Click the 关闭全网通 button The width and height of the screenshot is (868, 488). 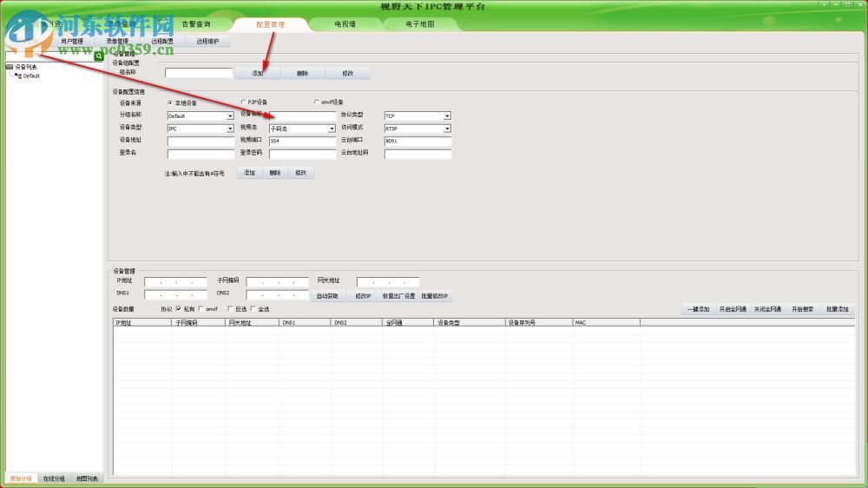(768, 309)
